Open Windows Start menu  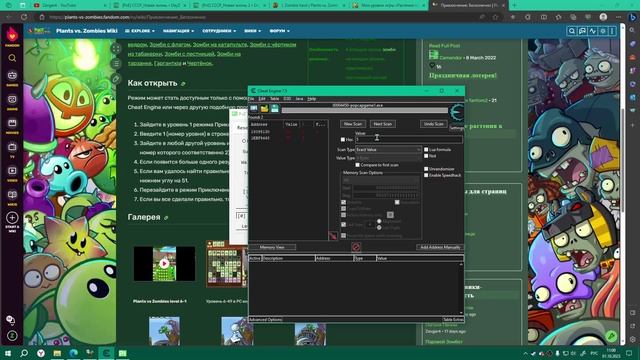click(x=8, y=353)
